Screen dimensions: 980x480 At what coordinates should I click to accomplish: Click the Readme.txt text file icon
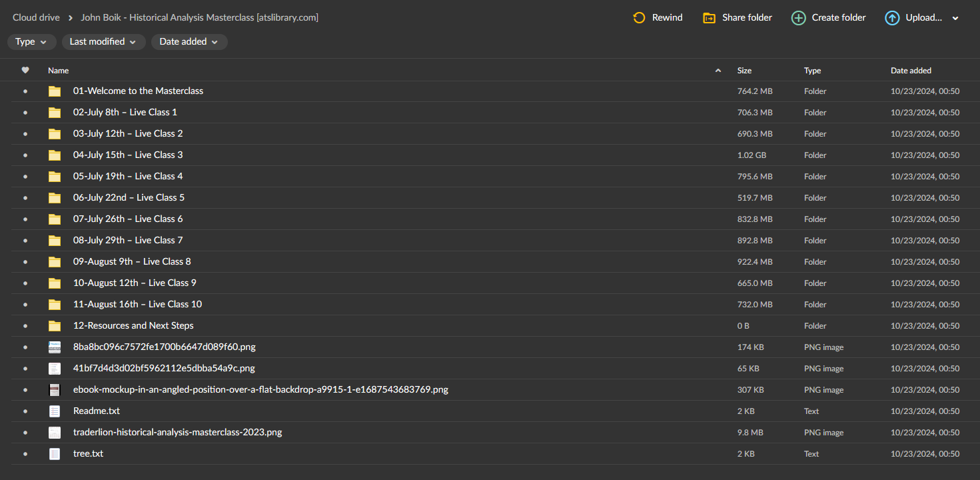click(x=55, y=411)
